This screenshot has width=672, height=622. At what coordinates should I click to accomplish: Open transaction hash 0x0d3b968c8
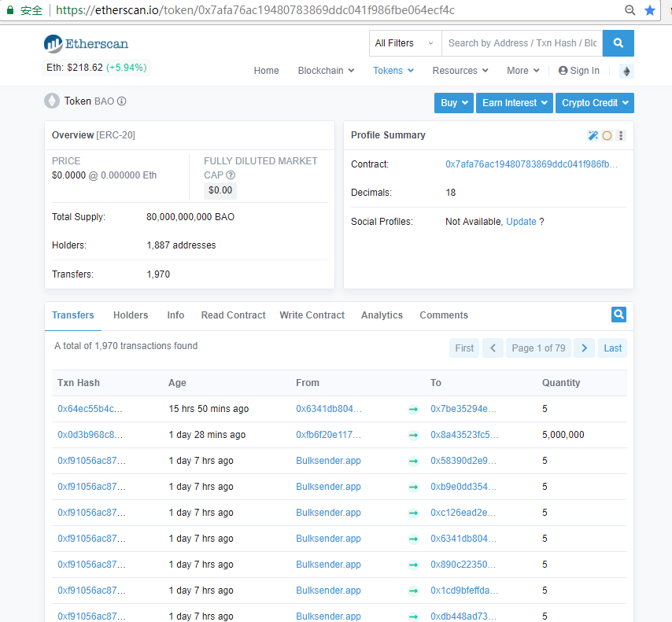pyautogui.click(x=90, y=435)
